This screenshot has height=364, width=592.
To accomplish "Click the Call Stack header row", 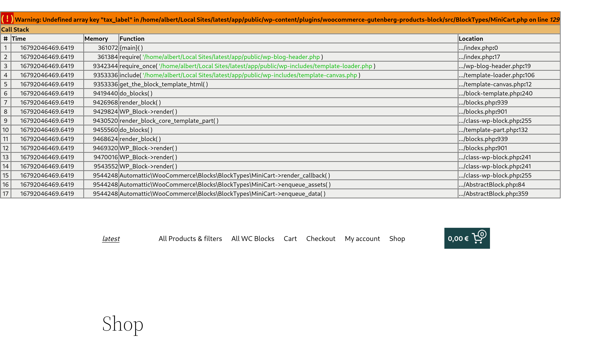I will (x=280, y=29).
